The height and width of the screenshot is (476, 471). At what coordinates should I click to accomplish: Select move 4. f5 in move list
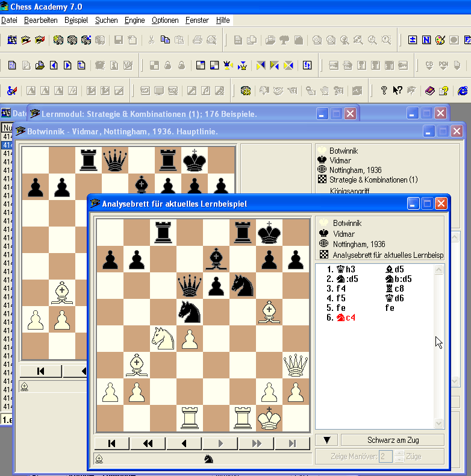click(x=341, y=298)
